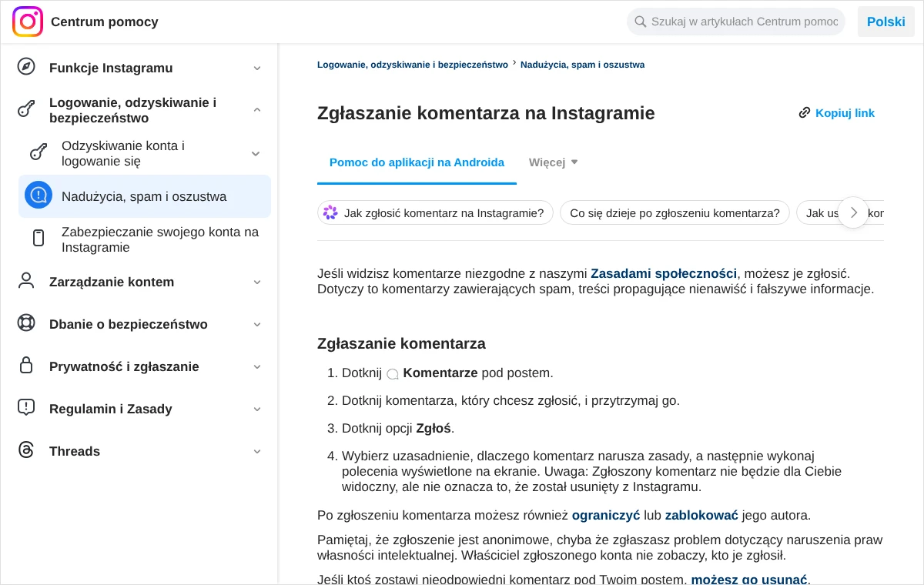Click Co się dzieje po zgłoszeniu komentarza? chip
Viewport: 924px width, 585px height.
[675, 212]
